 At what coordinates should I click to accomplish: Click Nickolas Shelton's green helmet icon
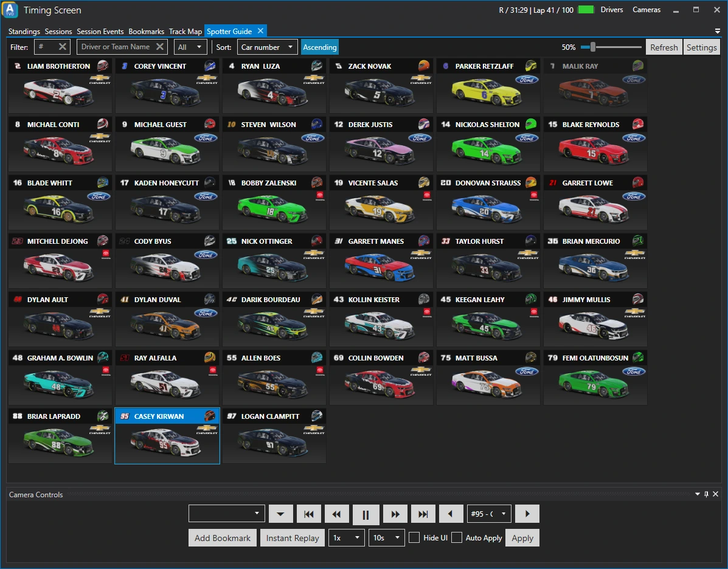click(x=531, y=124)
